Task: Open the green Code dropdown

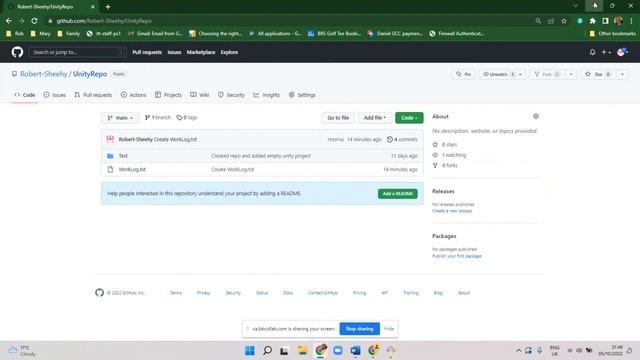Action: (409, 118)
